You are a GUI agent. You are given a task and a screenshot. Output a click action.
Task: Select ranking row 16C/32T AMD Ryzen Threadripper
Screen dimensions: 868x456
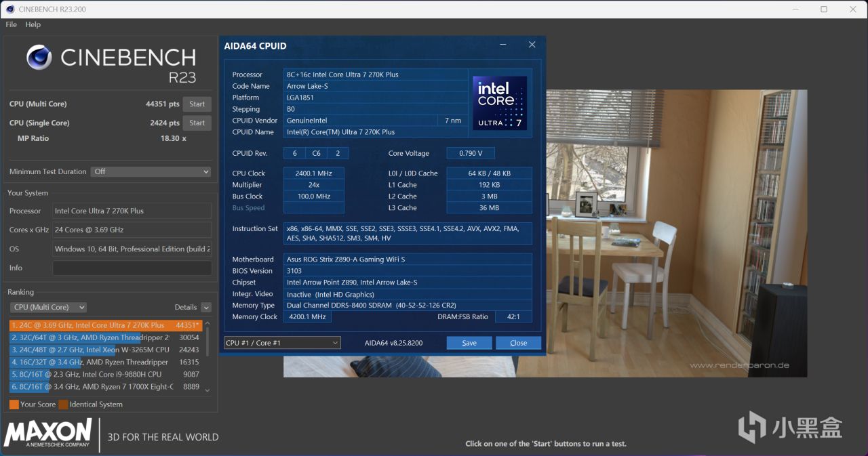pyautogui.click(x=106, y=362)
